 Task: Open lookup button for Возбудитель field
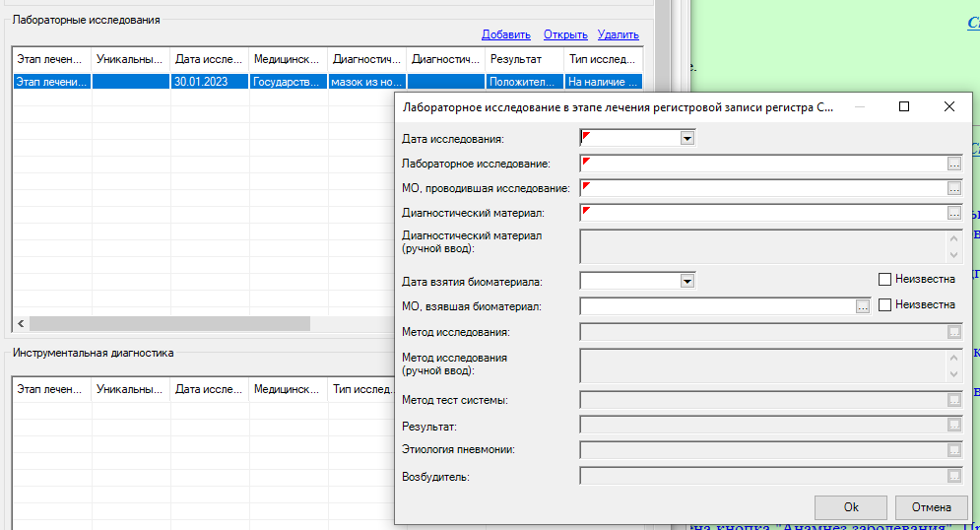pos(953,476)
